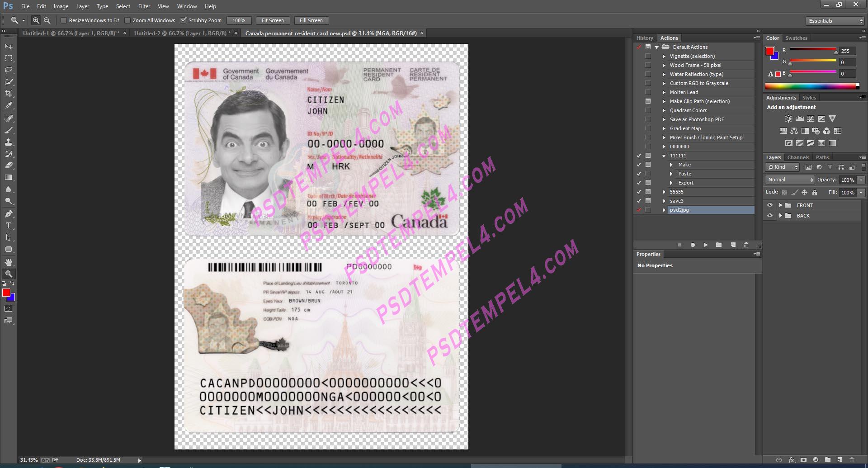Expand the BACK layer group
Viewport: 868px width, 468px height.
781,216
